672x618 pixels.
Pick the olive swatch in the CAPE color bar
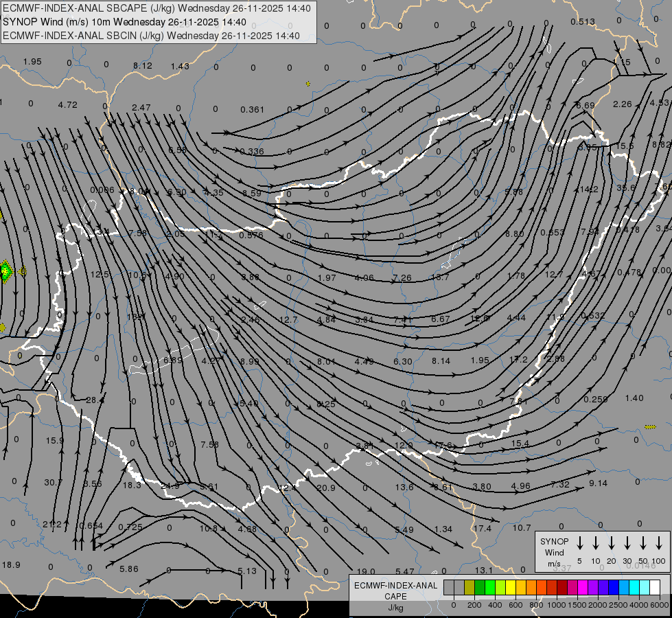pyautogui.click(x=470, y=587)
